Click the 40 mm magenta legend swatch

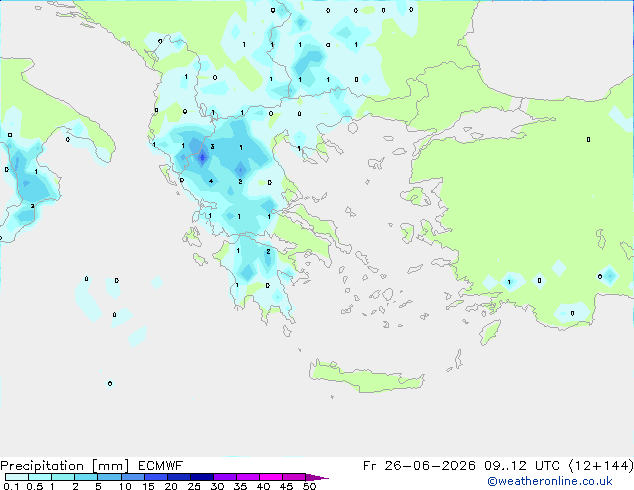[271, 477]
